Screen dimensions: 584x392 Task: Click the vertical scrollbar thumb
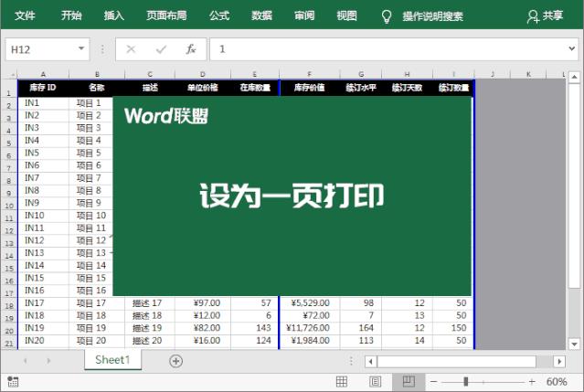574,186
